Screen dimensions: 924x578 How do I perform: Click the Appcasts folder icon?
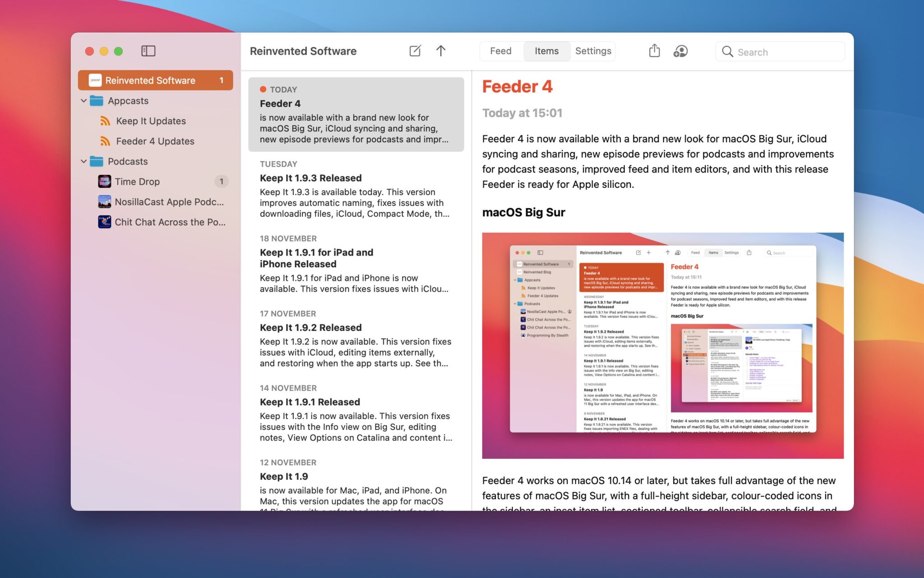pyautogui.click(x=96, y=100)
